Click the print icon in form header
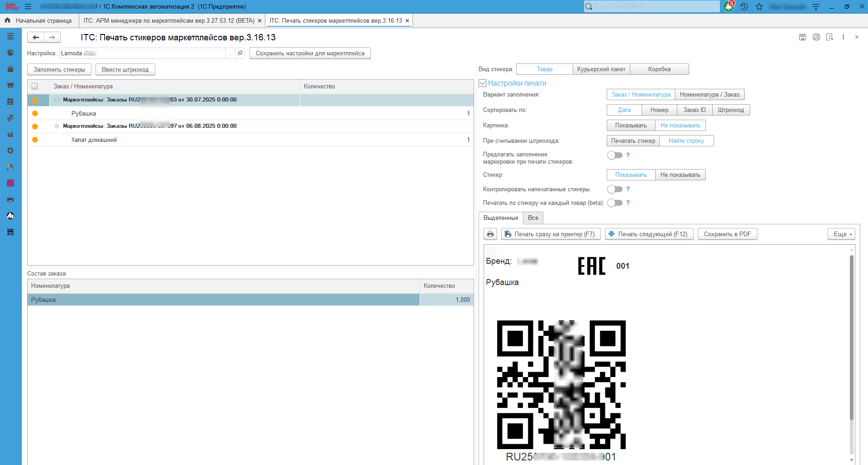The image size is (868, 465). (x=816, y=37)
